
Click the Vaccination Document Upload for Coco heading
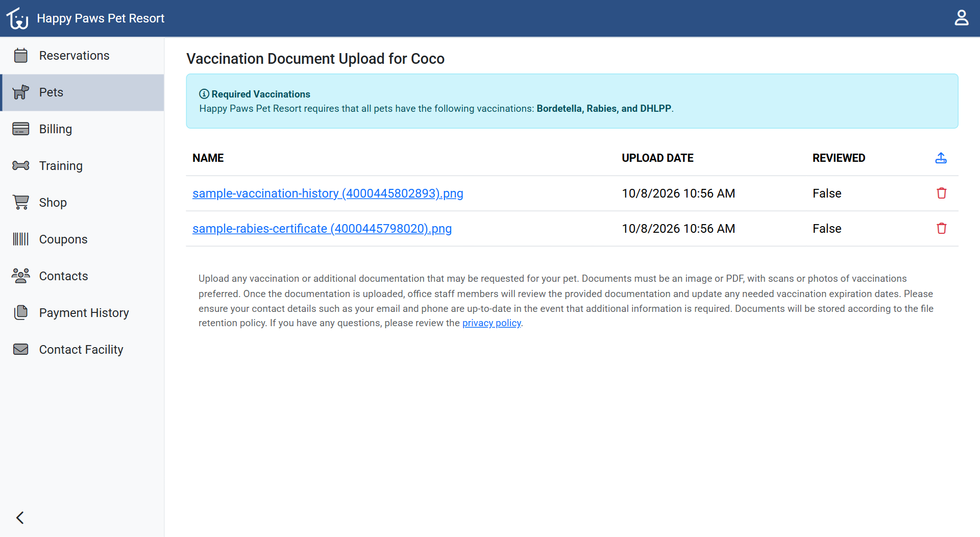315,59
